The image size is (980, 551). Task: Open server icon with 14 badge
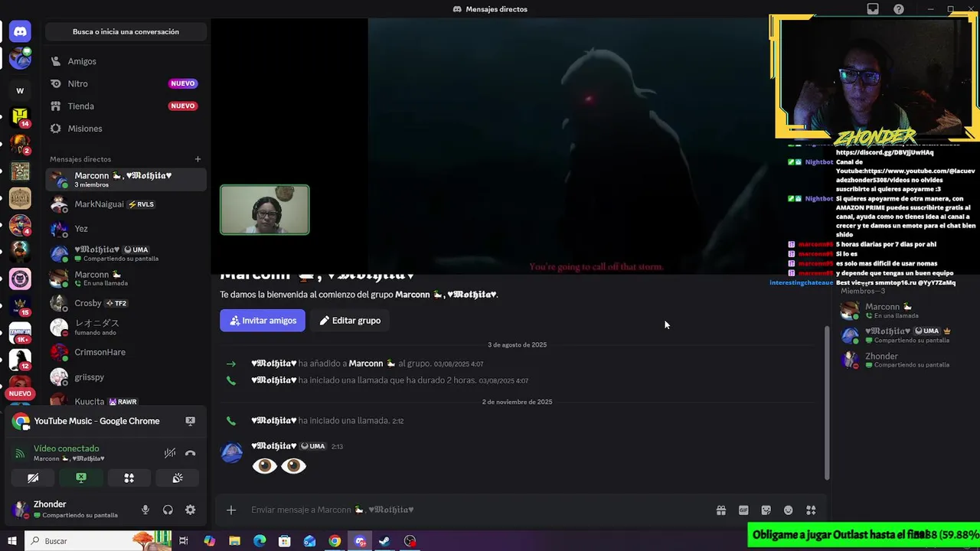pyautogui.click(x=20, y=116)
